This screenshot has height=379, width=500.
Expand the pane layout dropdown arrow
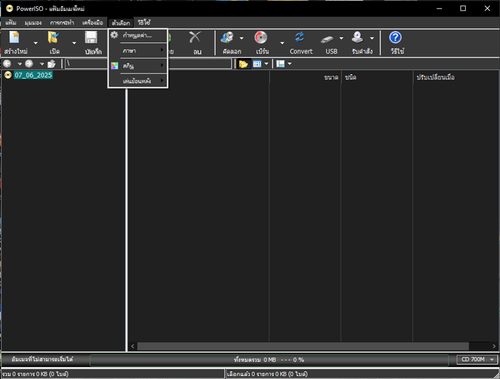pyautogui.click(x=289, y=64)
